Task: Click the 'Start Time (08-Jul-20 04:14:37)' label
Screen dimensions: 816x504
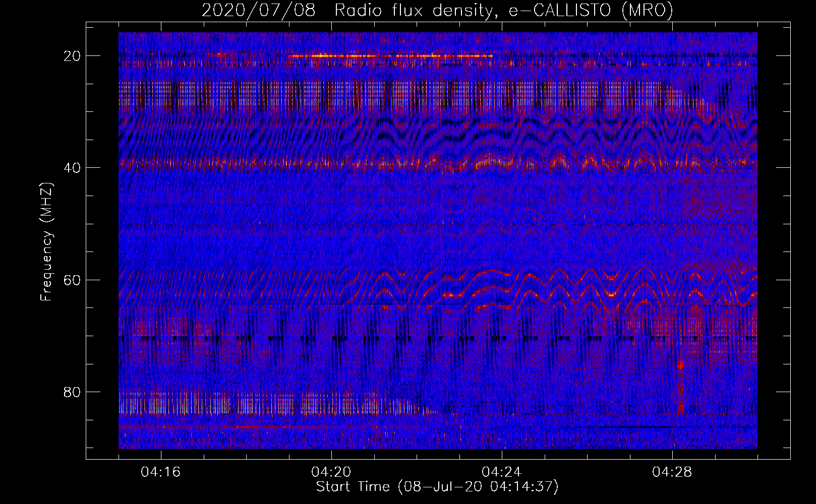Action: coord(437,487)
